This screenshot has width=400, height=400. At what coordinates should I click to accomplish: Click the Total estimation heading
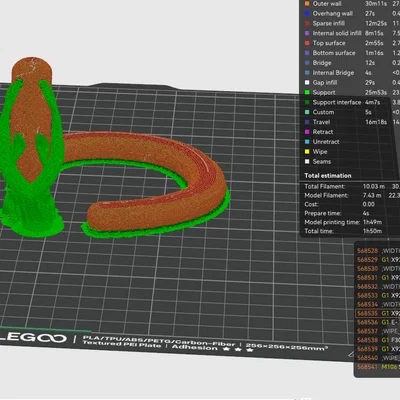(x=328, y=176)
